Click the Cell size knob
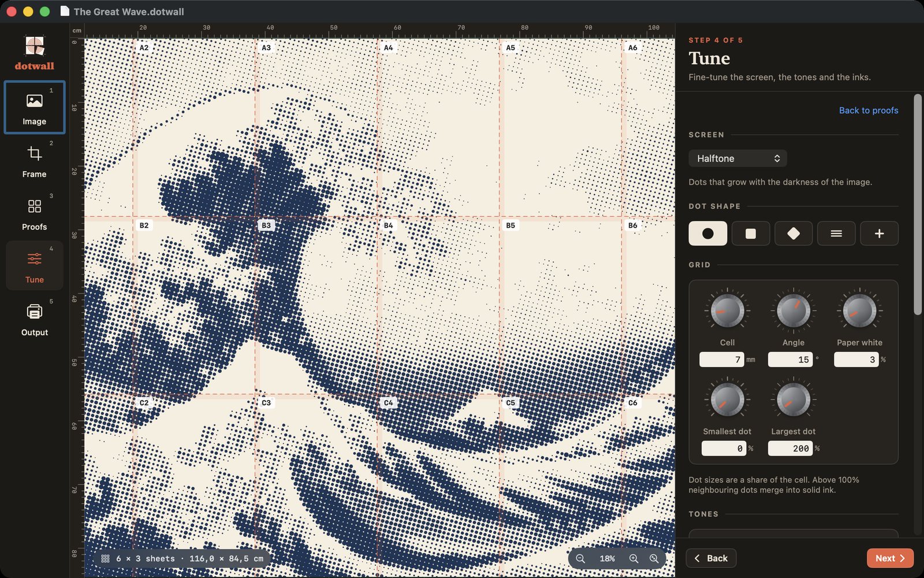This screenshot has height=578, width=924. (x=727, y=311)
